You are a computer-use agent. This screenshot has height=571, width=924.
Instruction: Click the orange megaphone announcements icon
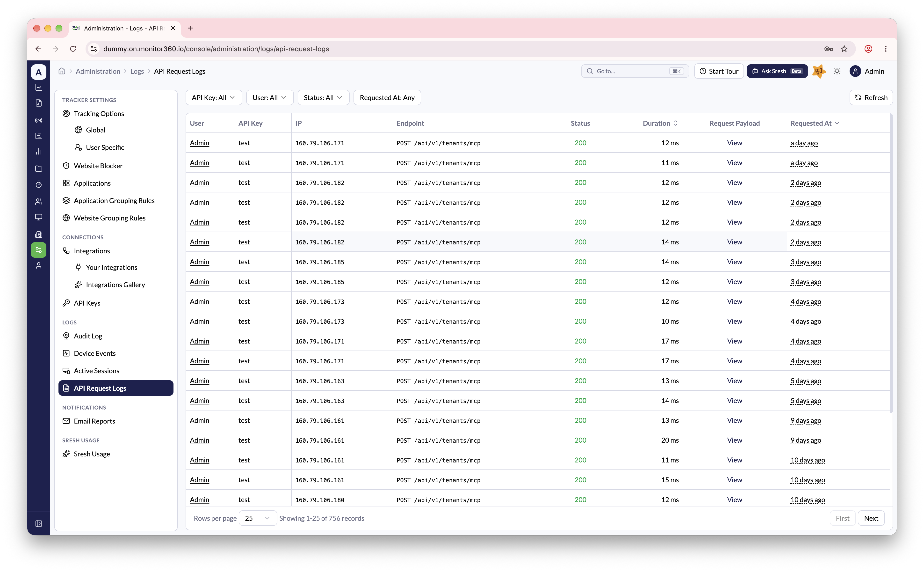[x=819, y=71]
